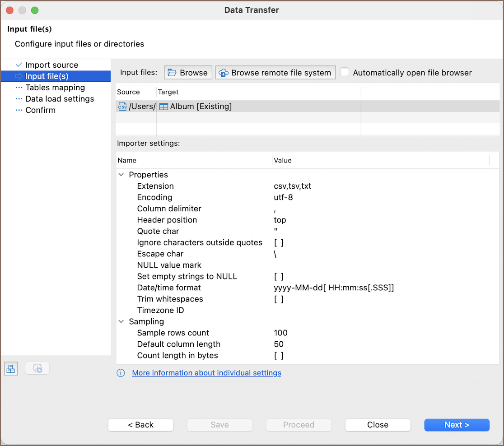Viewport: 504px width, 446px height.
Task: Collapse the Sampling section
Action: 121,321
